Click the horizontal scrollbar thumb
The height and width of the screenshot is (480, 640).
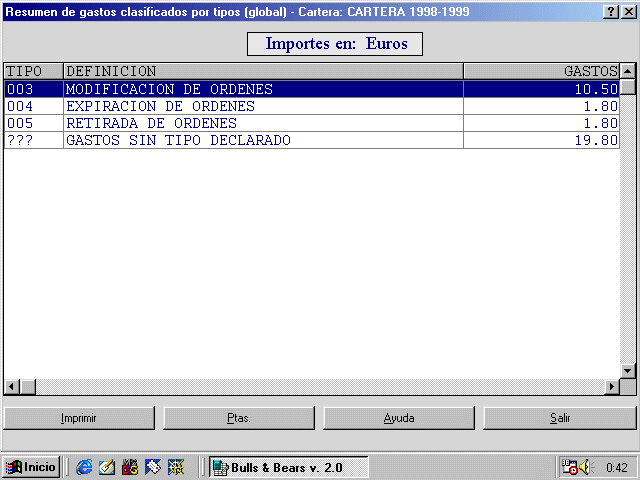(x=28, y=387)
